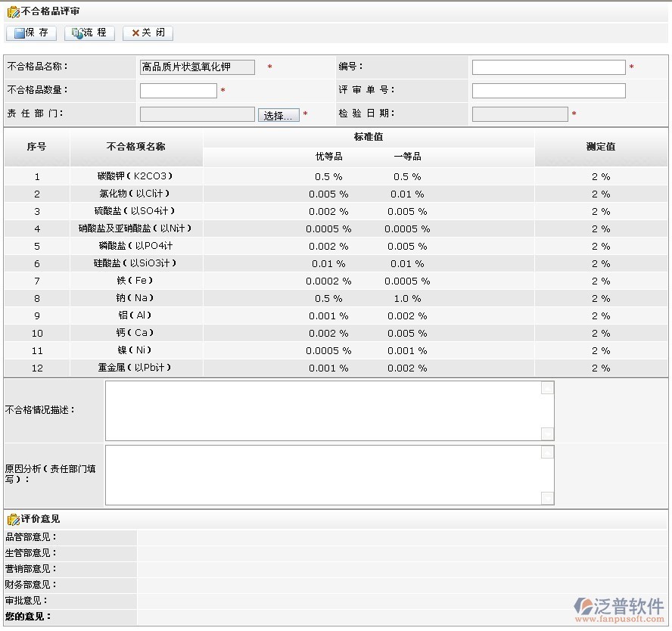672x631 pixels.
Task: Click the 不合格品名称 field
Action: (197, 67)
